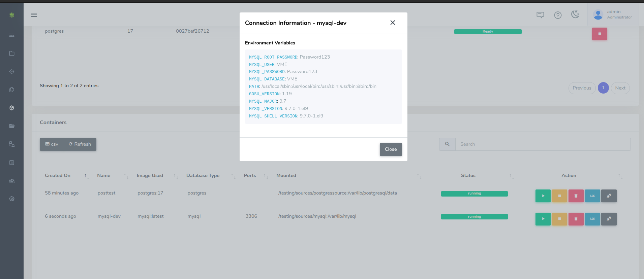Show connection info for mysql-dev container
644x279 pixels.
[x=609, y=219]
